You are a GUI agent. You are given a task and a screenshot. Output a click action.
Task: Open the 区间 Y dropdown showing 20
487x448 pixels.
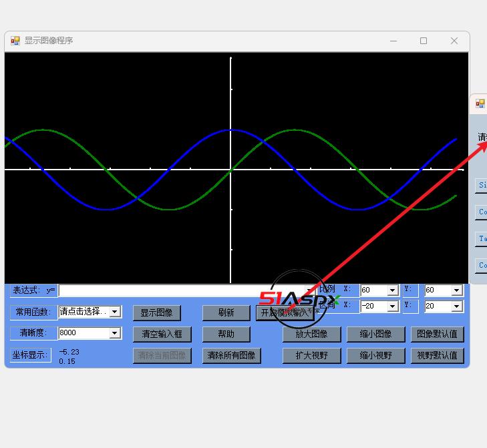click(x=457, y=306)
